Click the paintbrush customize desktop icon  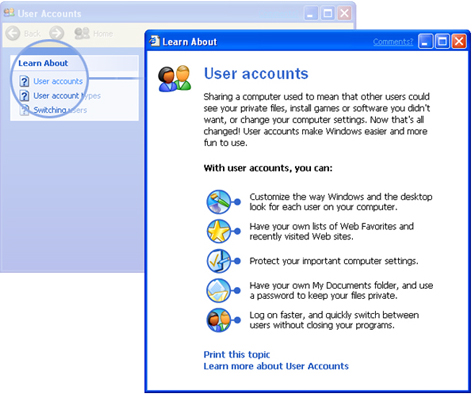pyautogui.click(x=219, y=202)
